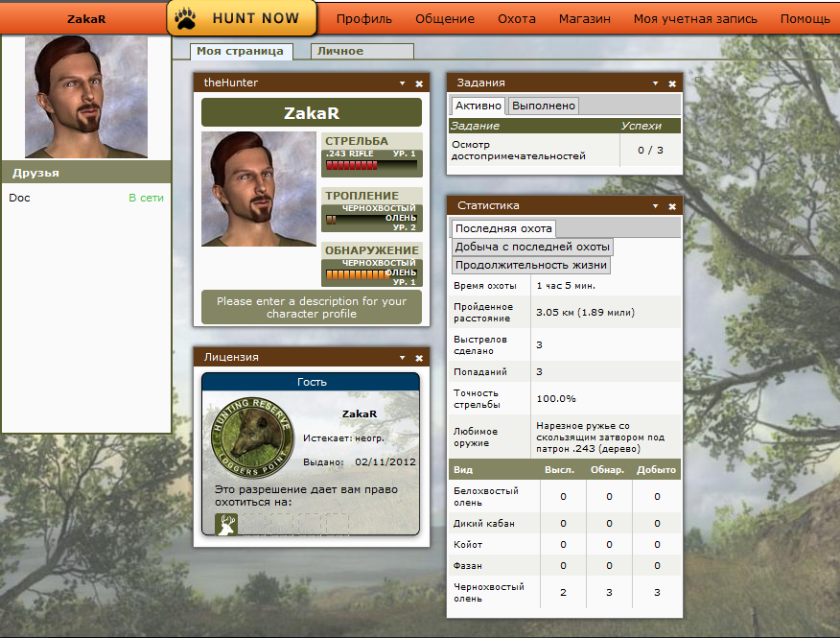Close the Лицензия widget with X
Image resolution: width=840 pixels, height=638 pixels.
(x=419, y=358)
